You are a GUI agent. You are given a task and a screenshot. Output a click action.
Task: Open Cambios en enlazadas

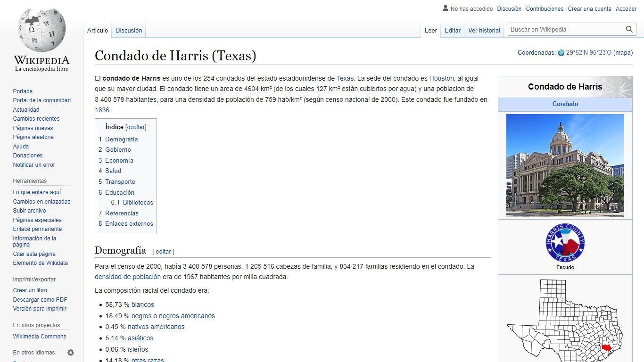point(41,202)
